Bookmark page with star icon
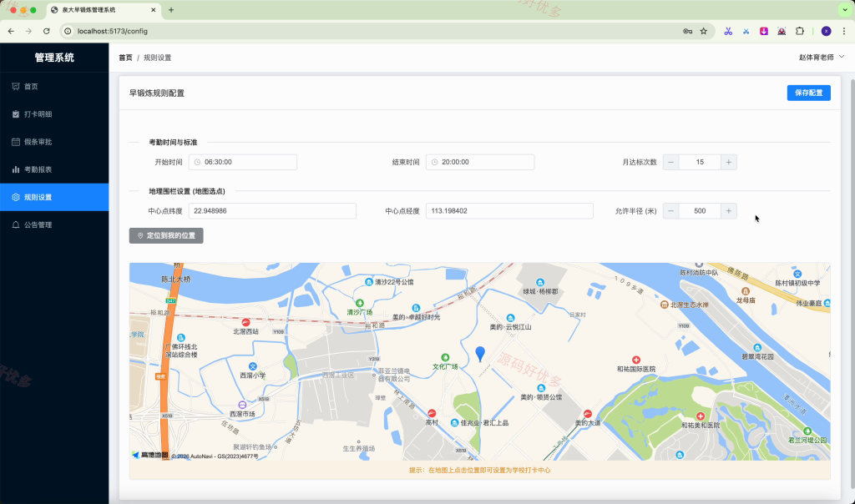855x504 pixels. click(x=703, y=31)
